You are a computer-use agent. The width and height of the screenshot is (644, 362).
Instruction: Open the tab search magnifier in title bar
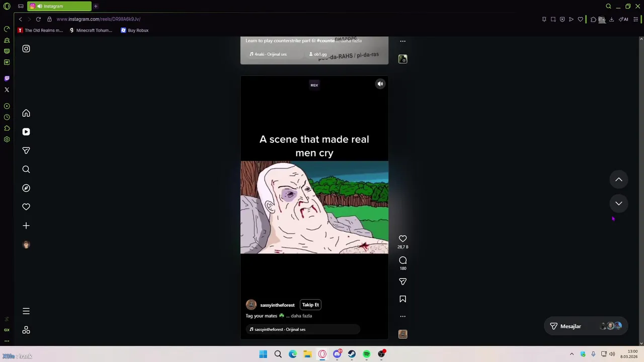point(608,6)
